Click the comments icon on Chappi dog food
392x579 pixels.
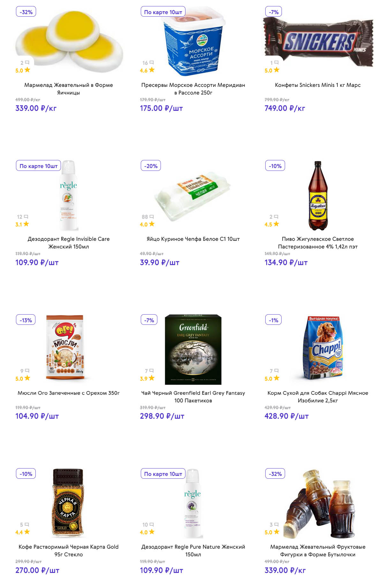pyautogui.click(x=276, y=370)
